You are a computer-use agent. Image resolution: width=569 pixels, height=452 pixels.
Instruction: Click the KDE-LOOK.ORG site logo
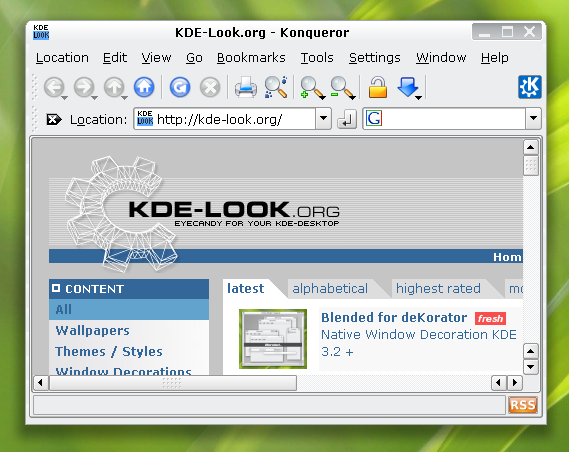(x=234, y=213)
